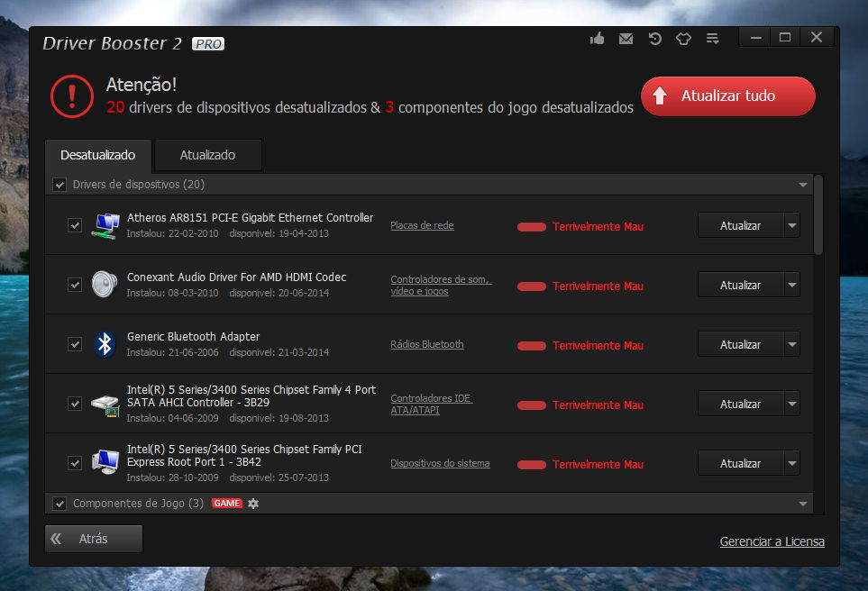Click red status pill on Atheros row

coord(532,227)
